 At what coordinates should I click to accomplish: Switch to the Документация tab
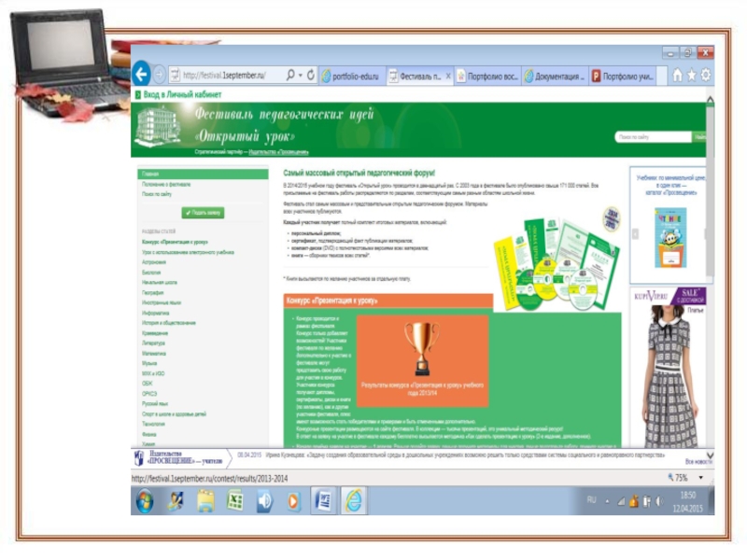pos(555,76)
